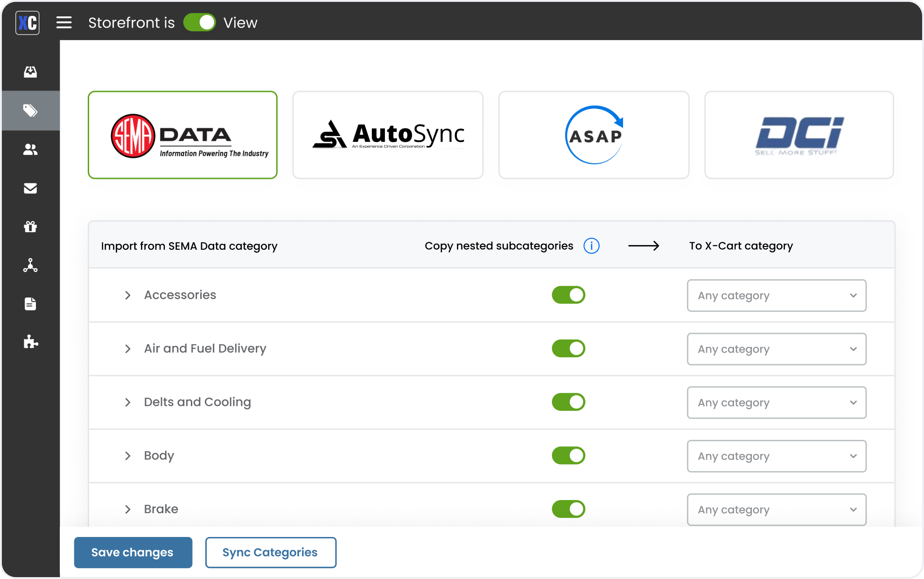Open the Any category dropdown for Body
The width and height of the screenshot is (924, 579).
(x=776, y=456)
